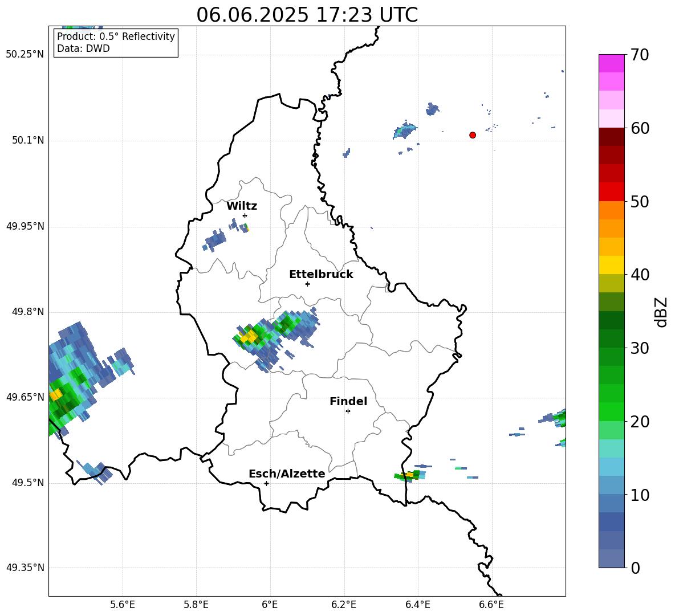Click the 49.5°N latitude label
675x616 pixels.
(28, 483)
